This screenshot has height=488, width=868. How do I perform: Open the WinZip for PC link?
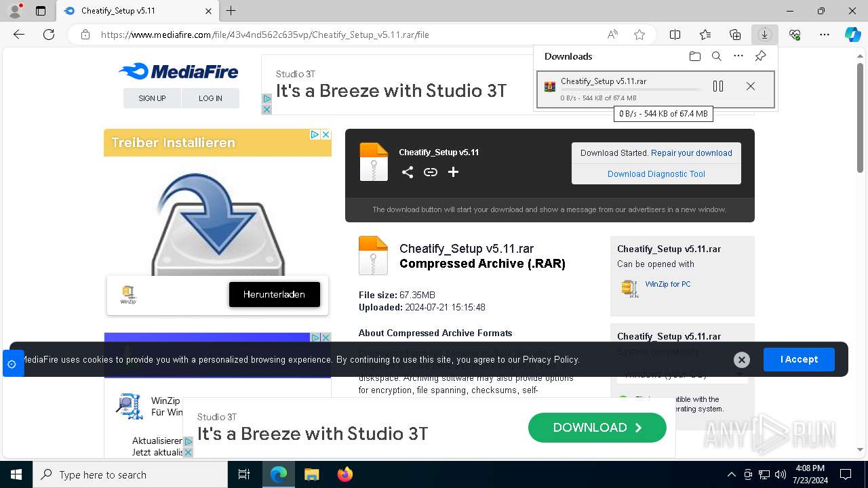(668, 284)
